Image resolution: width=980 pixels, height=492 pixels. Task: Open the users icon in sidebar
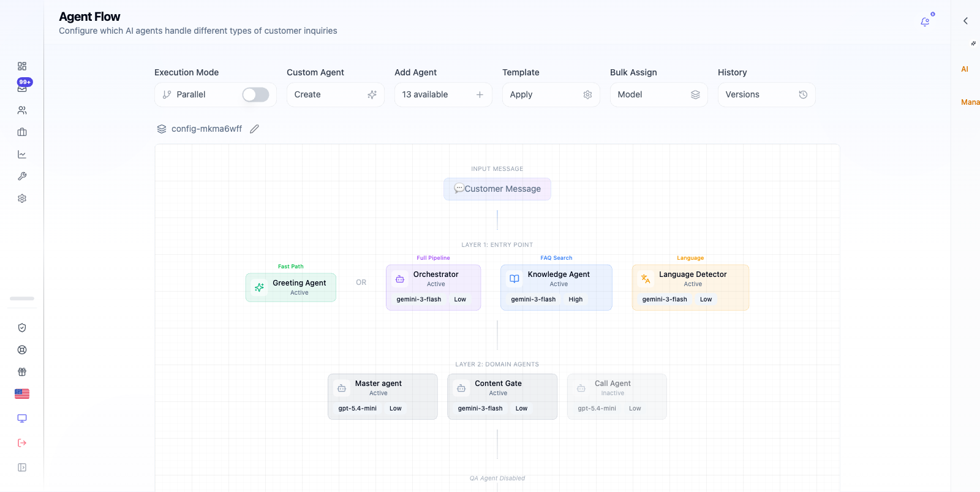(x=22, y=110)
